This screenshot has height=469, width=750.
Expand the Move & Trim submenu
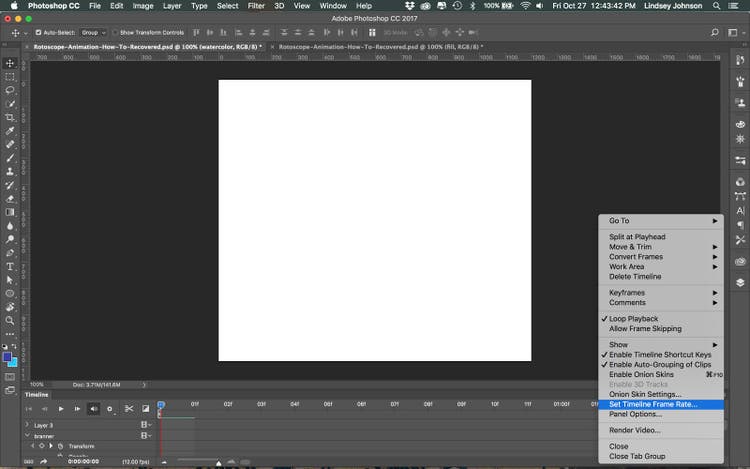pos(661,247)
